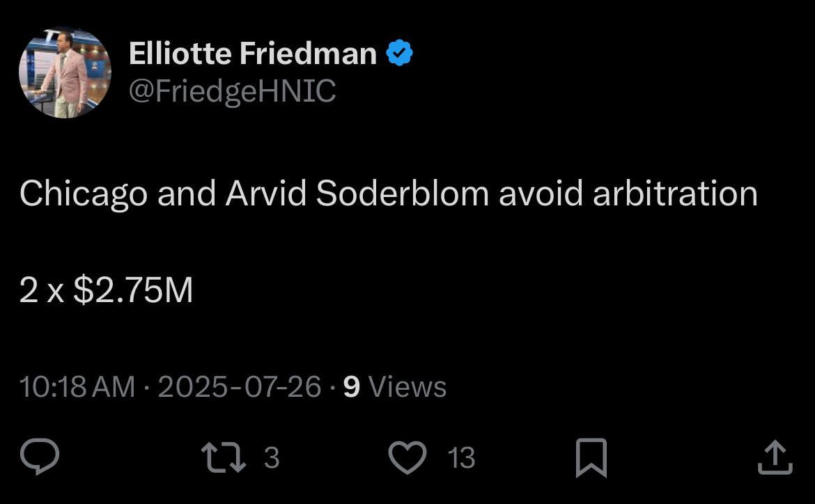Select the tweet text about arbitration
815x504 pixels.
pos(388,194)
